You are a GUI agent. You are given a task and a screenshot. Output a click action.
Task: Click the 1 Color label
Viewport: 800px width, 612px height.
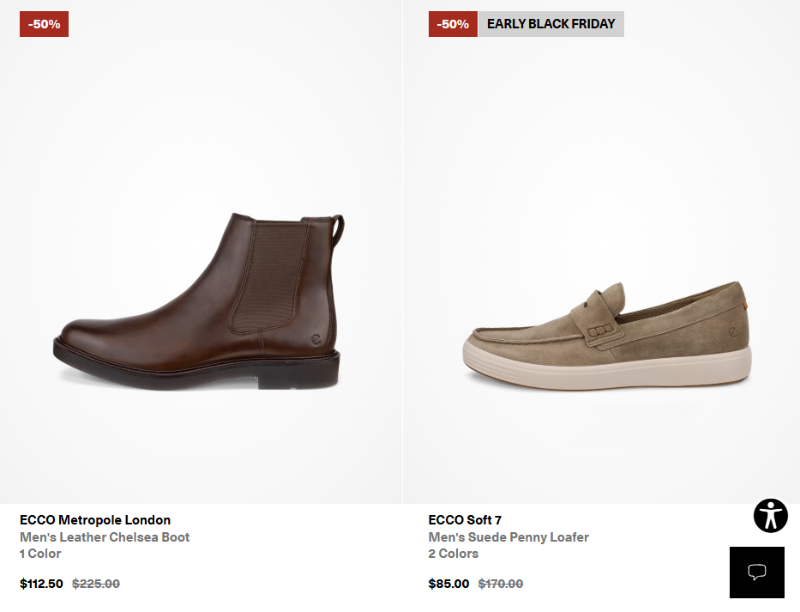[x=40, y=554]
